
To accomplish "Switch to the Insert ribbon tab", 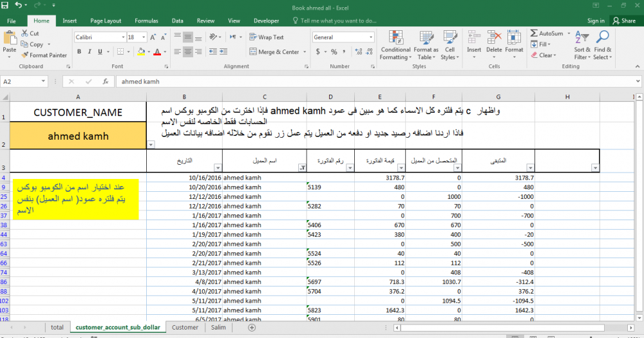I will tap(70, 21).
